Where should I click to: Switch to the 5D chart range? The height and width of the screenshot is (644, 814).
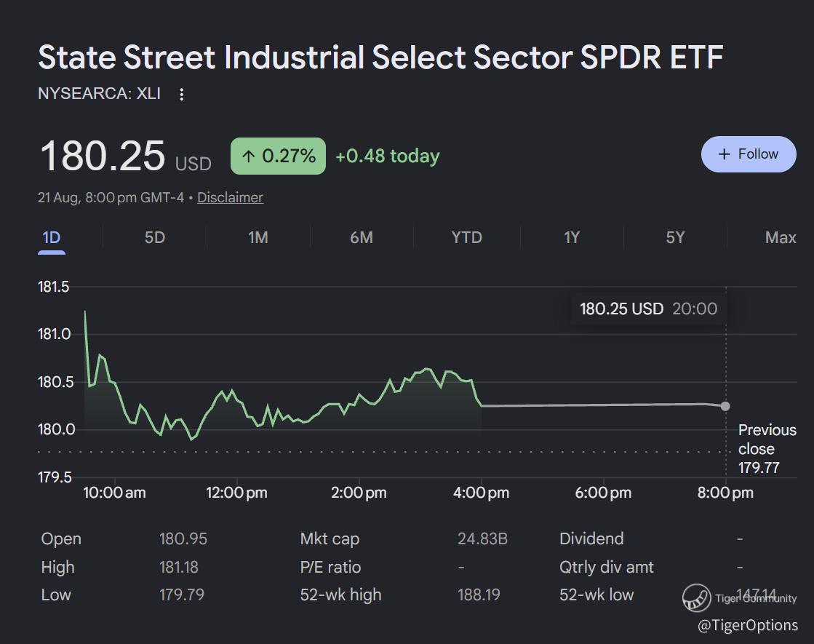(x=155, y=238)
